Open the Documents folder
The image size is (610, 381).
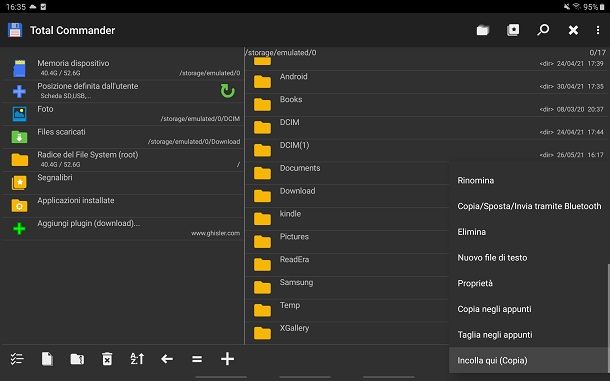click(x=347, y=173)
